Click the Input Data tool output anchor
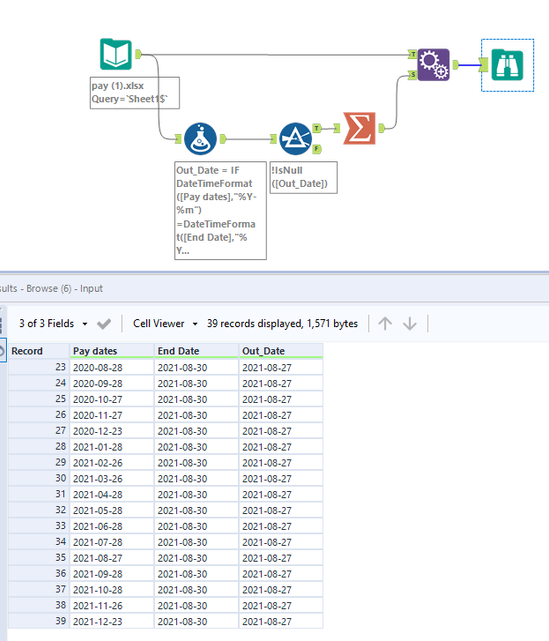 [x=138, y=54]
